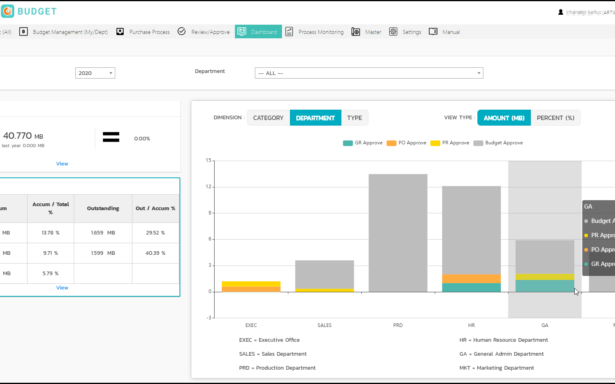Click the BUDGET logo icon

click(x=7, y=11)
